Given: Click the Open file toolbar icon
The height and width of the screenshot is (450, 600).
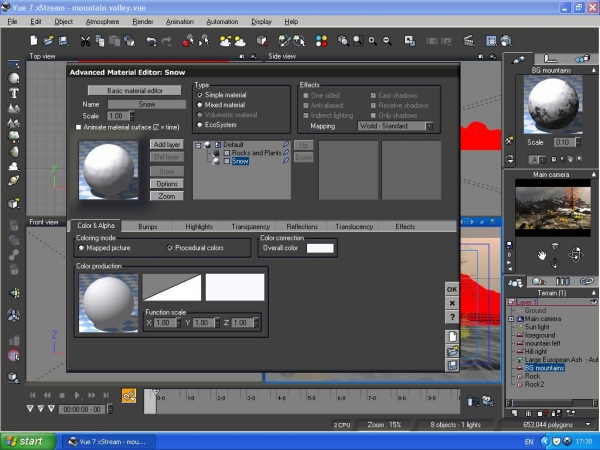Looking at the screenshot, I should [49, 41].
